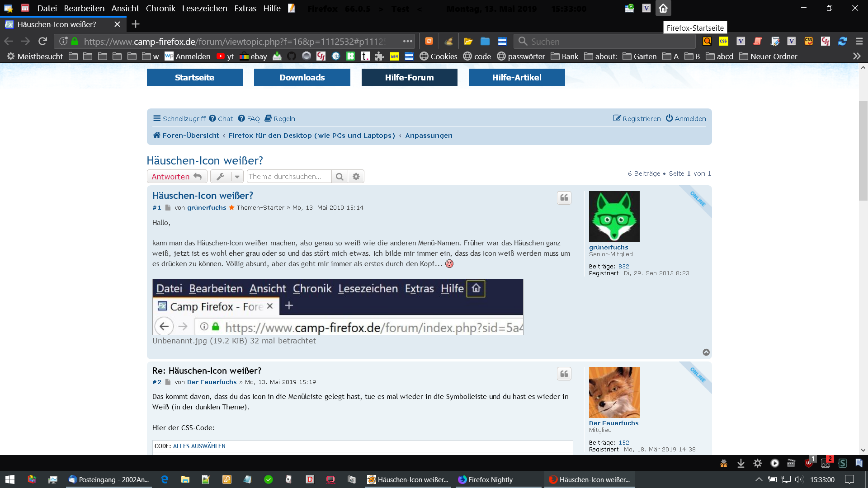
Task: Click the downloads arrow in the bottom bar
Action: 741,463
